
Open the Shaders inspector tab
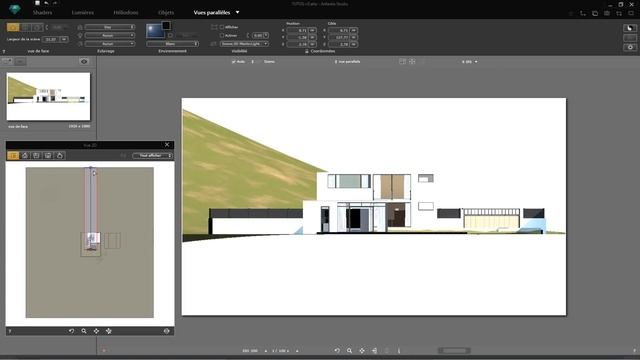click(42, 13)
